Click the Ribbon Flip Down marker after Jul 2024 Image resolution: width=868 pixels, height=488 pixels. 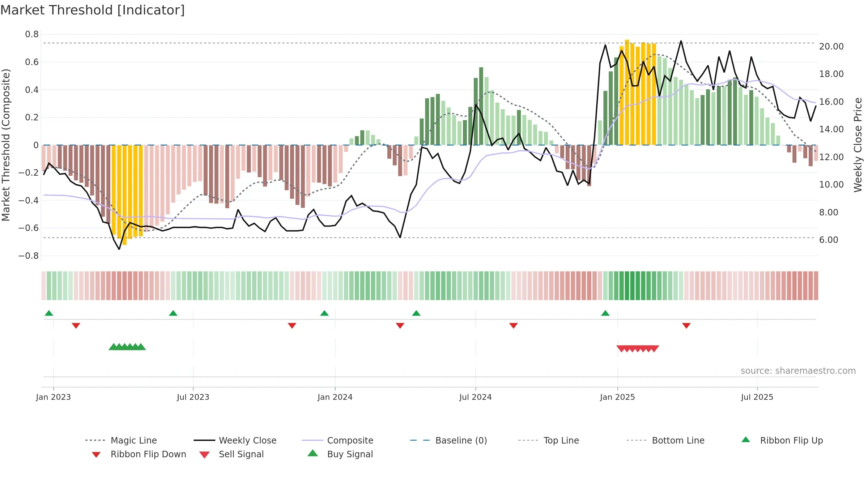(x=514, y=326)
